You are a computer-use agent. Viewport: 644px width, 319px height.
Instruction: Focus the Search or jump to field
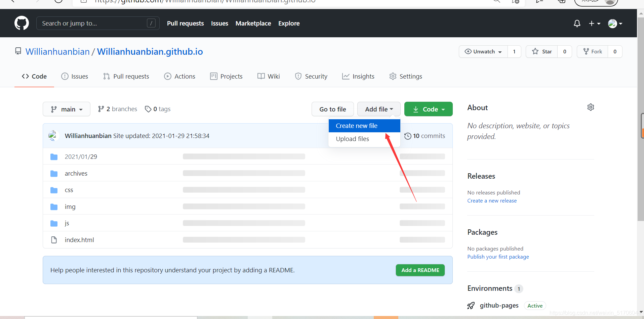tap(98, 23)
